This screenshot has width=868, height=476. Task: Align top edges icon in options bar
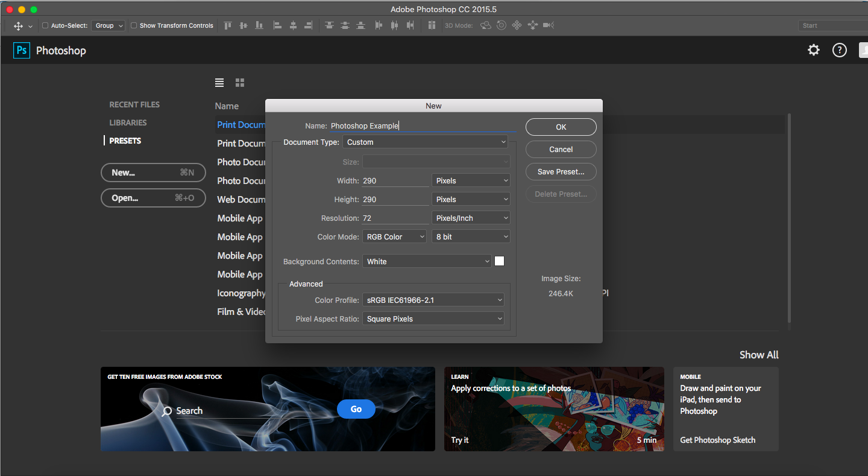tap(228, 25)
